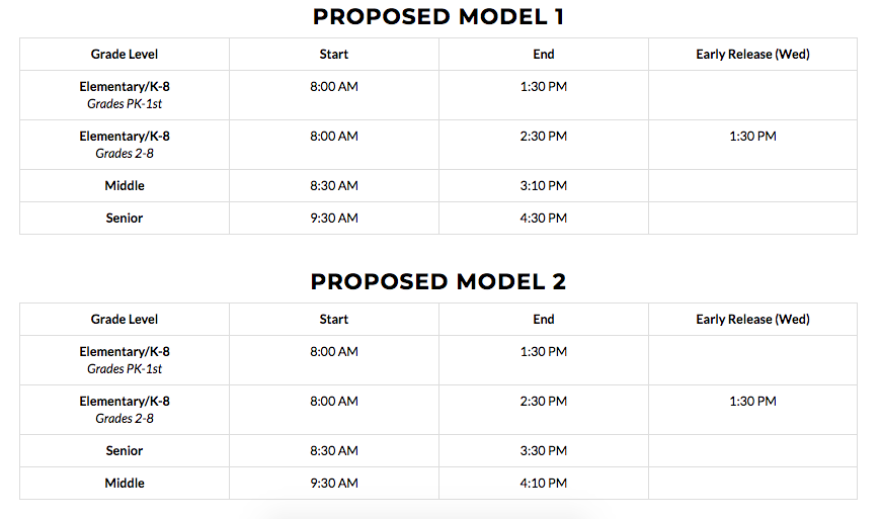This screenshot has width=880, height=519.
Task: Select Model 1 early release 1:30 PM cell
Action: coord(752,136)
